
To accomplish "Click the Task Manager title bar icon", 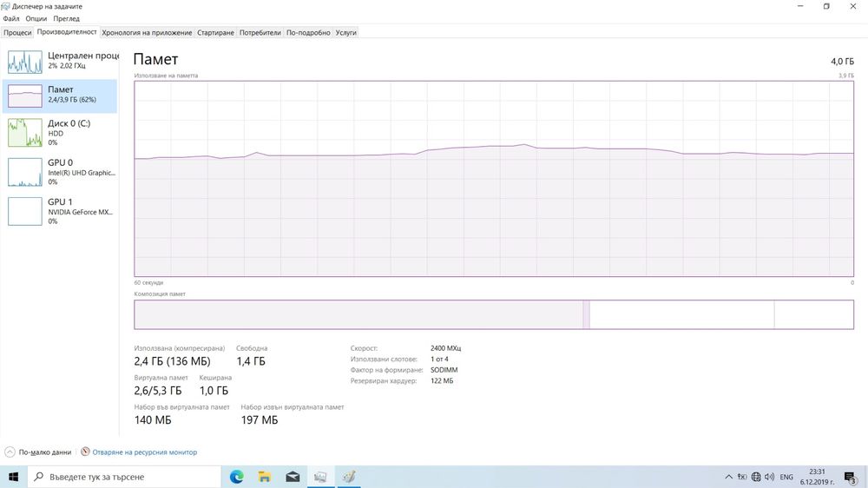I will pos(5,6).
